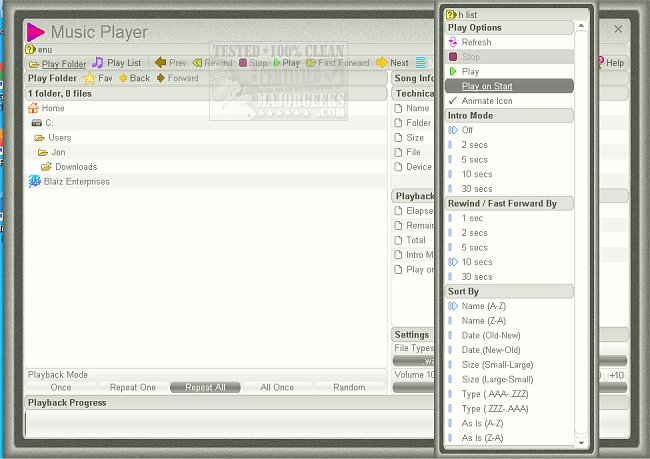Image resolution: width=650 pixels, height=459 pixels.
Task: Select Repeat One playback mode
Action: click(133, 387)
